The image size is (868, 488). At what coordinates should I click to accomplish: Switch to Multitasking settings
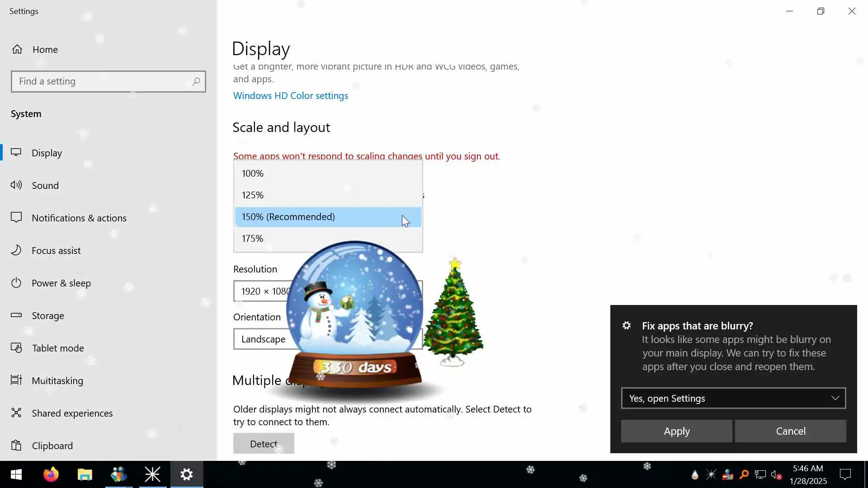[57, 381]
